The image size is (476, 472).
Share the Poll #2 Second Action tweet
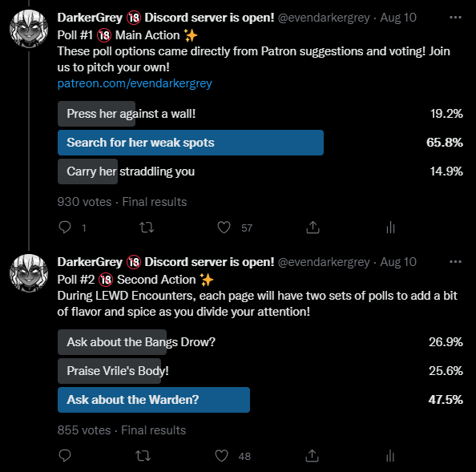[x=312, y=456]
